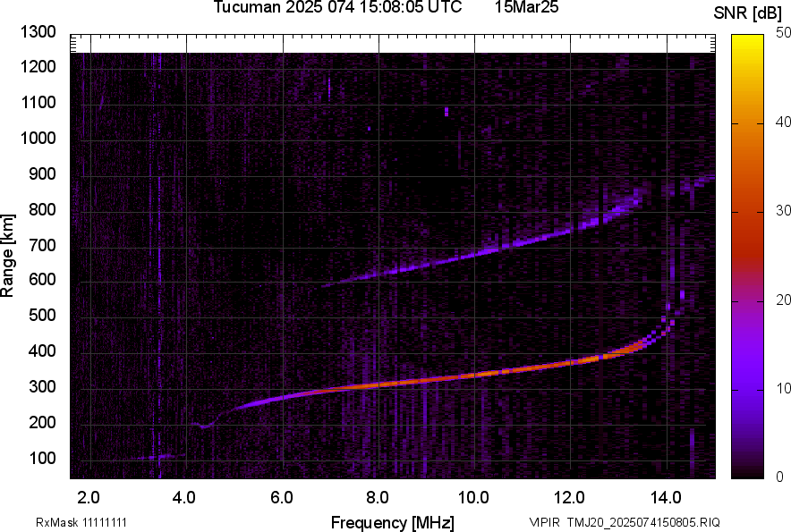Click the purple region of the colorbar near 20
Screen dimensions: 791x532
pyautogui.click(x=747, y=300)
